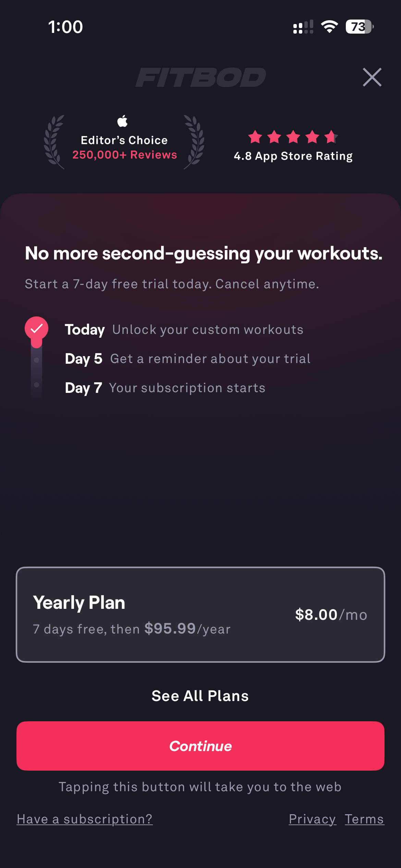Tap the Day 7 subscription starts step
This screenshot has width=401, height=868.
pos(165,388)
